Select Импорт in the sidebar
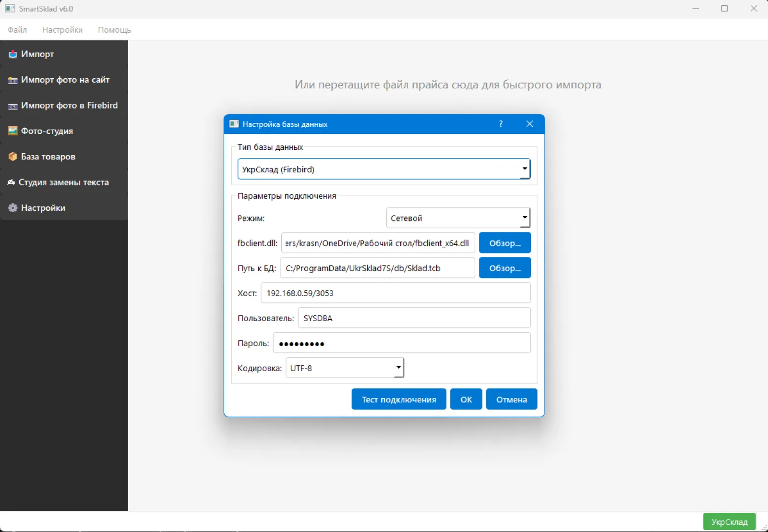Image resolution: width=768 pixels, height=532 pixels. pos(64,54)
